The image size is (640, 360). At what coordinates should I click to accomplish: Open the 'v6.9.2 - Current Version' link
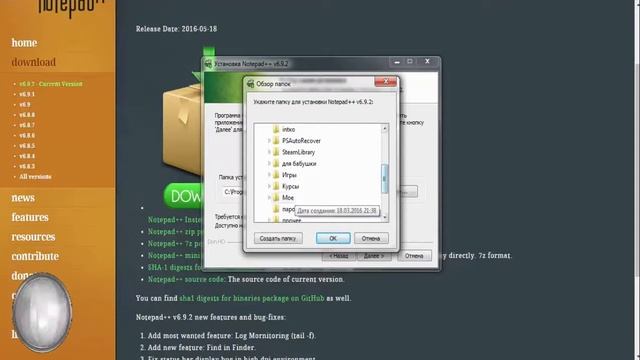(51, 84)
